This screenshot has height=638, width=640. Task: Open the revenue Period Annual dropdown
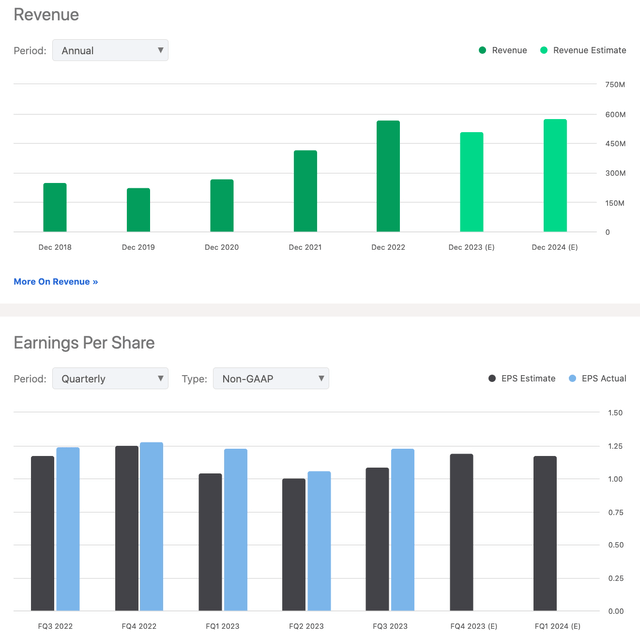click(110, 50)
